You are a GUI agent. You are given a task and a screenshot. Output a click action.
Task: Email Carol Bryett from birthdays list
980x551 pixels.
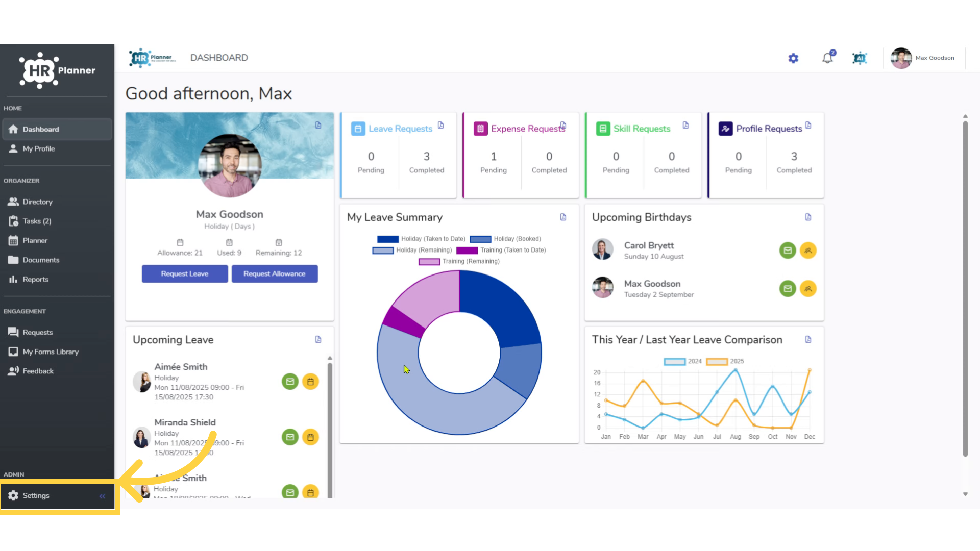788,251
